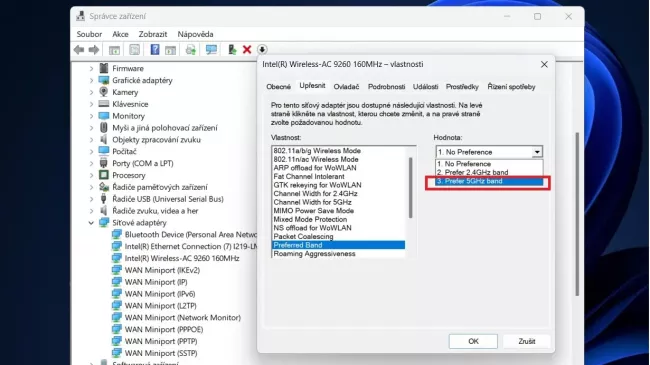This screenshot has width=650, height=365.
Task: Click the Back arrow in Device Manager toolbar
Action: click(x=79, y=50)
